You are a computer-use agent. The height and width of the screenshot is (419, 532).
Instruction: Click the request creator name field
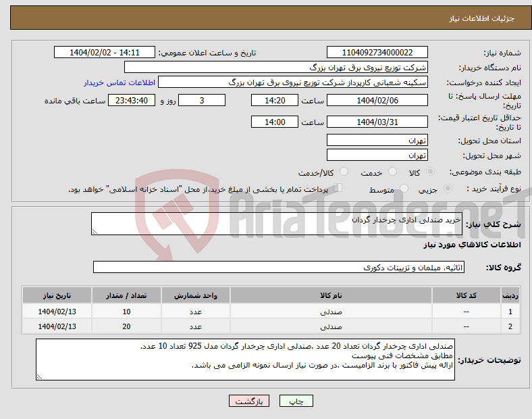point(293,82)
